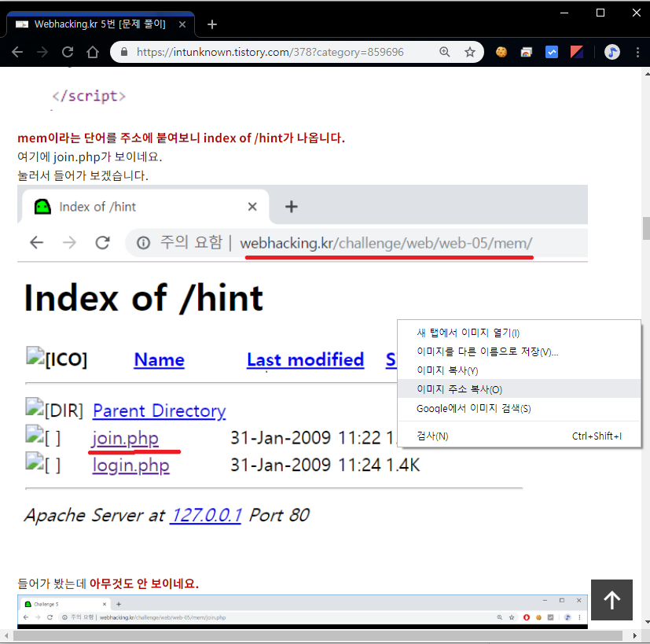Open Chrome's three-dot menu
The image size is (650, 644).
[x=637, y=52]
